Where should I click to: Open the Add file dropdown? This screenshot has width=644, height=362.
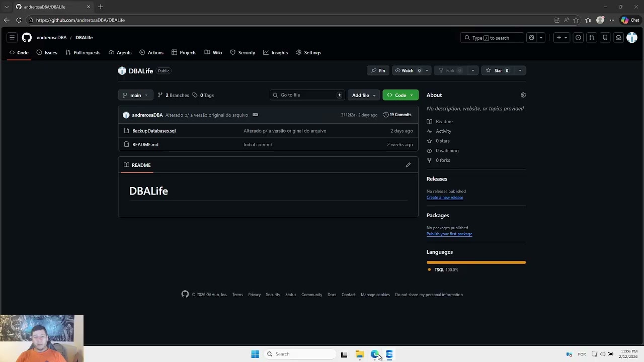(x=364, y=95)
